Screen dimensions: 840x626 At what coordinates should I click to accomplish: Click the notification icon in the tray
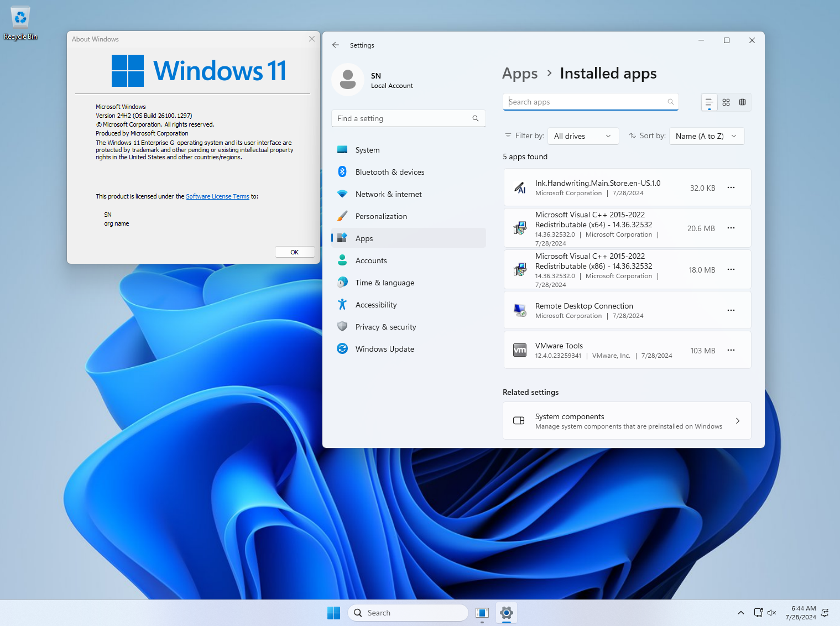(x=825, y=613)
